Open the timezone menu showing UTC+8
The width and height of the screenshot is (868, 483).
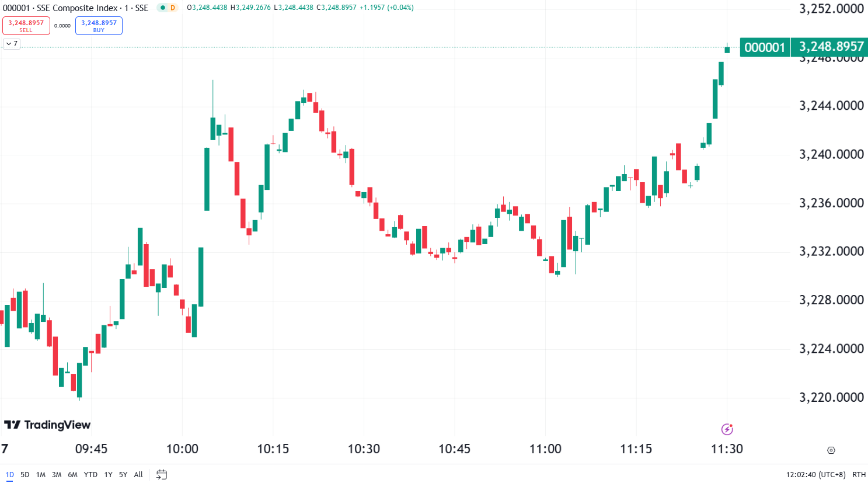pyautogui.click(x=815, y=474)
